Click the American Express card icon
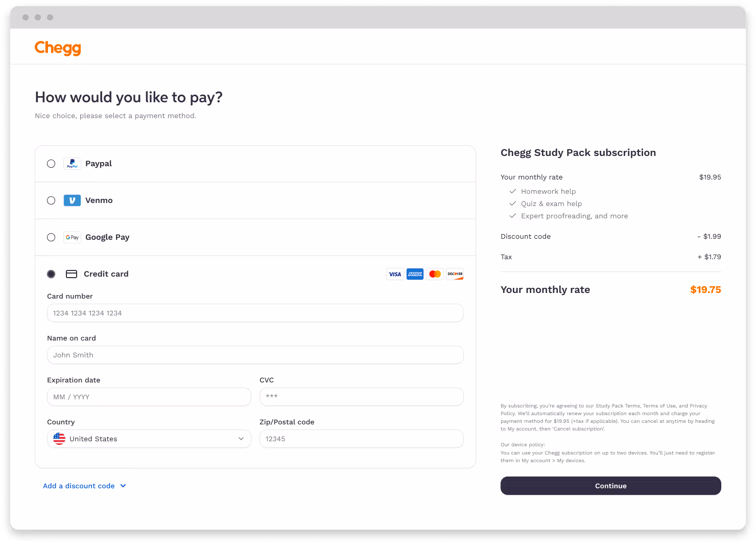Image resolution: width=756 pixels, height=544 pixels. pyautogui.click(x=415, y=274)
